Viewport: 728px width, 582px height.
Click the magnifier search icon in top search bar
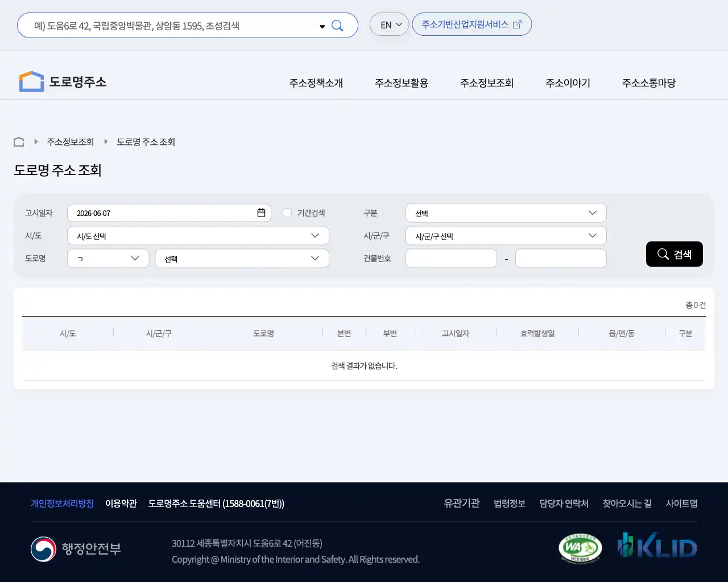[x=337, y=26]
